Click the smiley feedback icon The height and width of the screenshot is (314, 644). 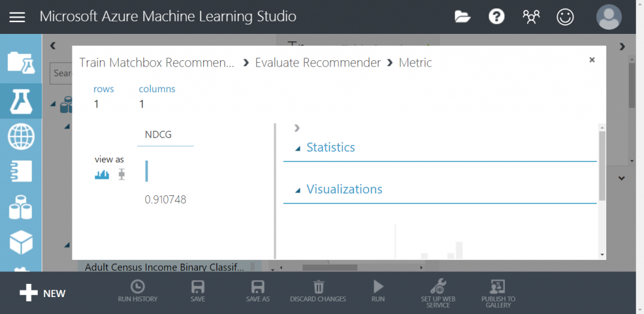click(565, 17)
